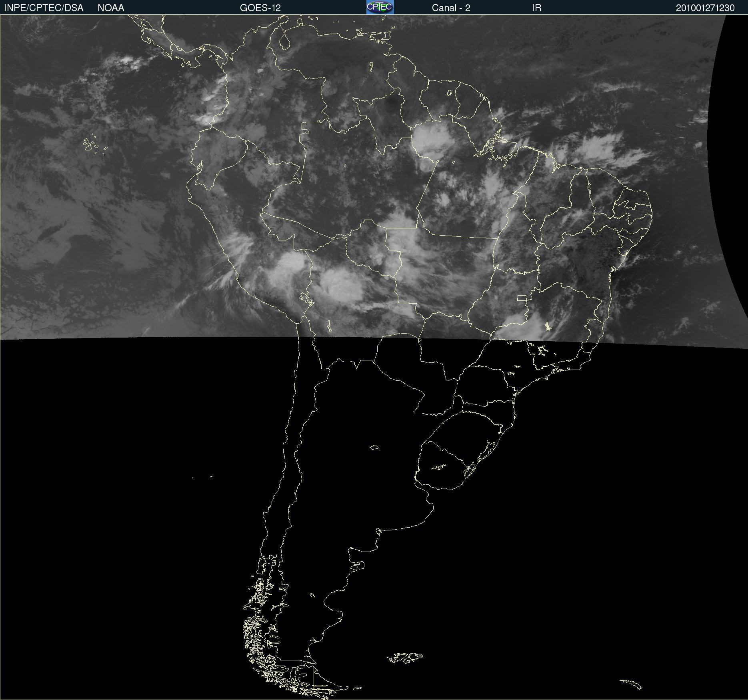Viewport: 748px width, 700px height.
Task: Click the CPTEC logo in header
Action: click(x=380, y=7)
